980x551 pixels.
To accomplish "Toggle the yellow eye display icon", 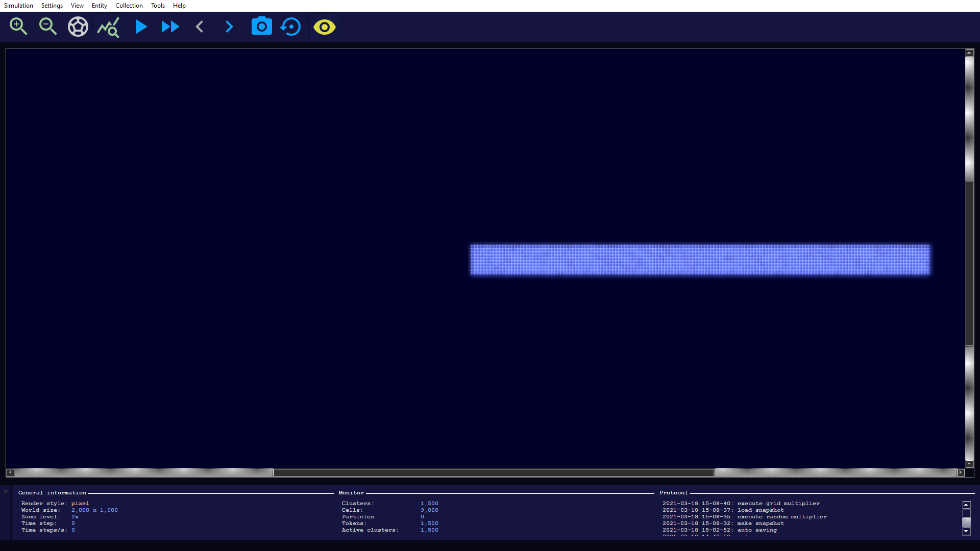I will 324,27.
